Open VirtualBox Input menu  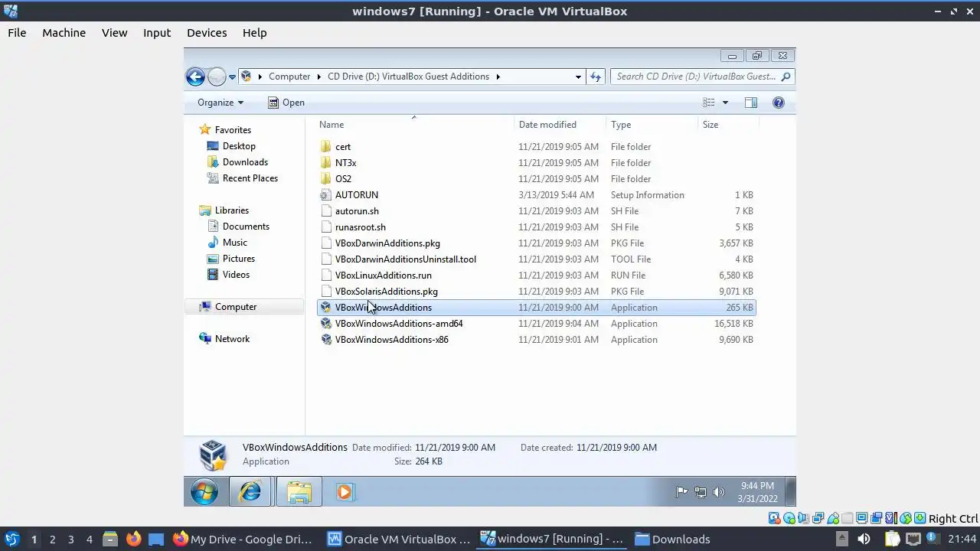tap(157, 33)
